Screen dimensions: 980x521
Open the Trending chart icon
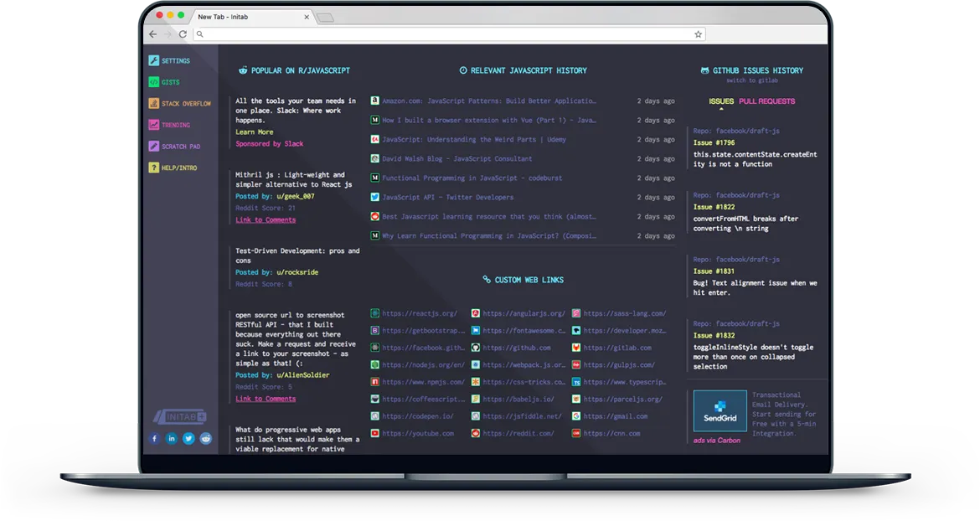click(153, 125)
